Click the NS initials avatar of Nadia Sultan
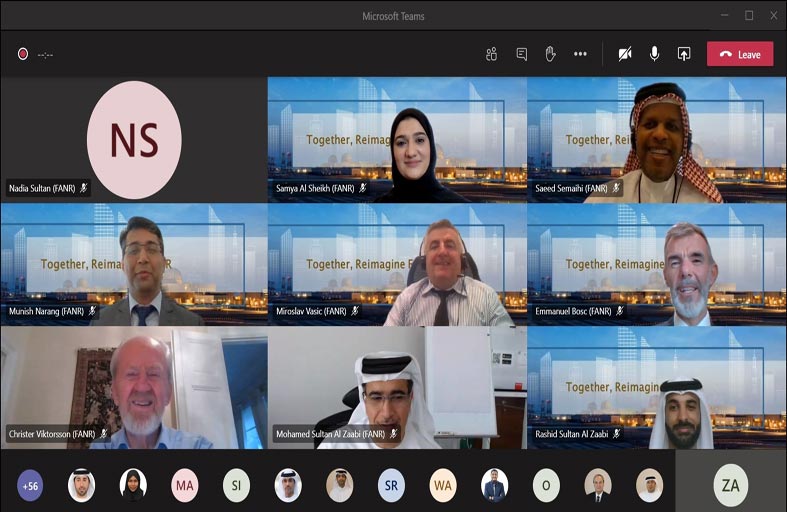Image resolution: width=787 pixels, height=512 pixels. coord(134,140)
